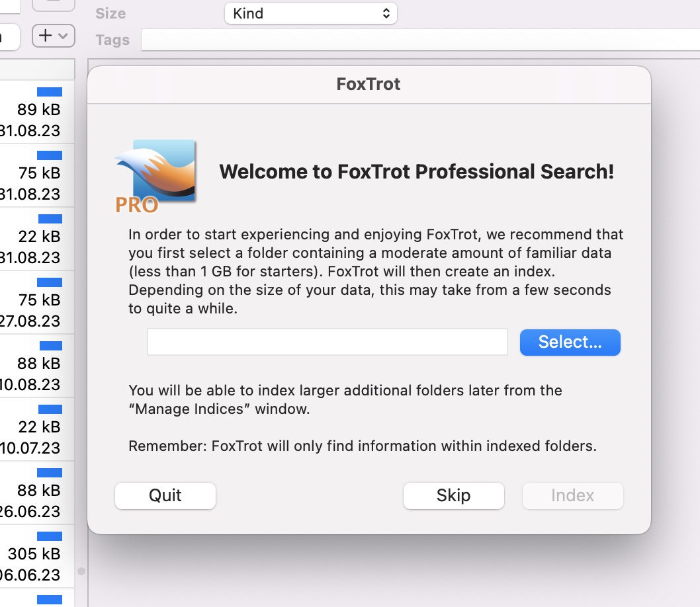700x607 pixels.
Task: Open the Kind dropdown menu
Action: coord(310,13)
